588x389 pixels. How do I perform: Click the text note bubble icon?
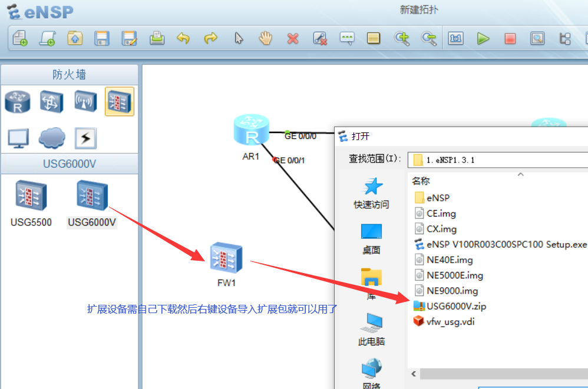pos(347,38)
